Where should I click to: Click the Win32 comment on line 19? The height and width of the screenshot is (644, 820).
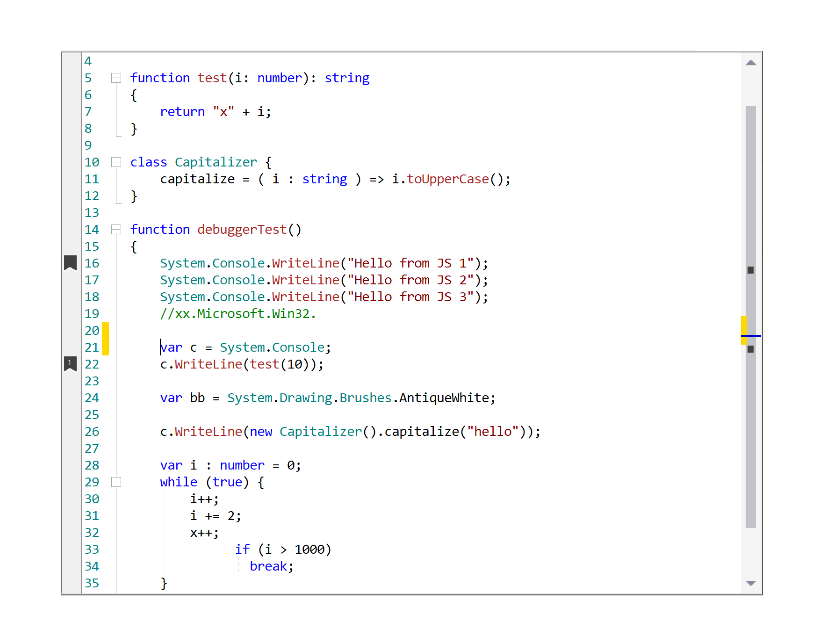(x=237, y=313)
